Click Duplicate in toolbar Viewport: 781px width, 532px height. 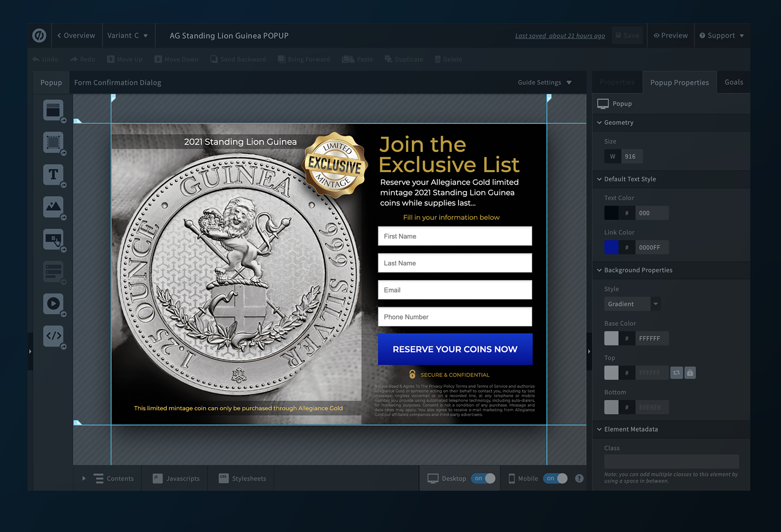pos(404,59)
